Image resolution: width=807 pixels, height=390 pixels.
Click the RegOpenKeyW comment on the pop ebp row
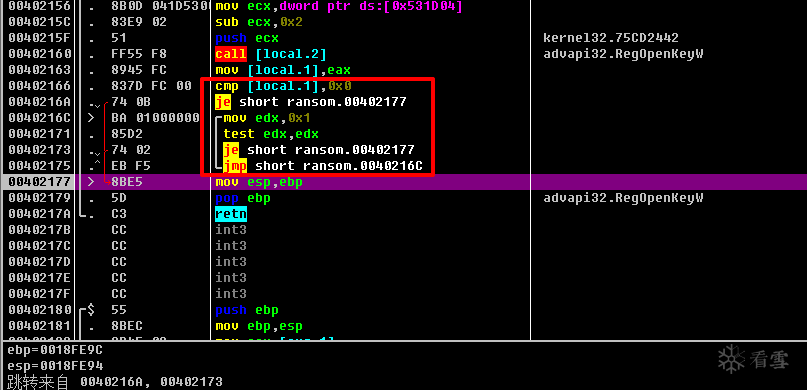[x=623, y=198]
